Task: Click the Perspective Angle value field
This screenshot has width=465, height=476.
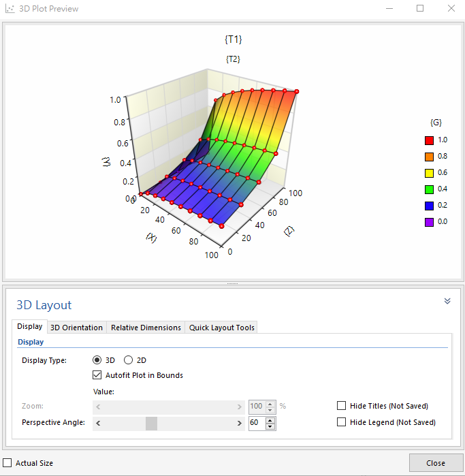Action: point(257,423)
